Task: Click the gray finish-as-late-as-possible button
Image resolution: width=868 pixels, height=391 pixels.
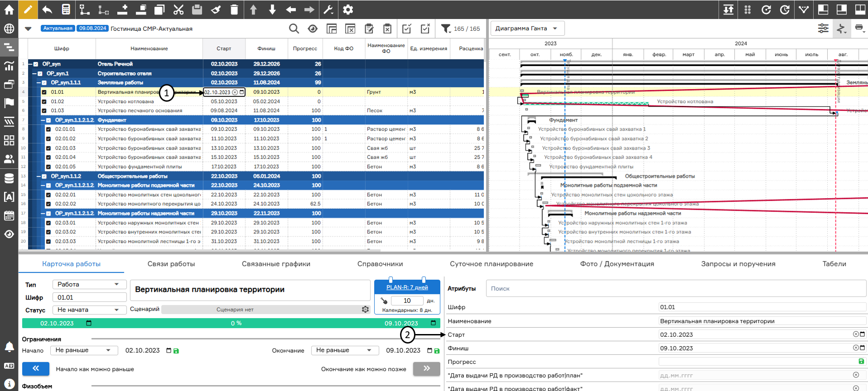Action: 427,369
